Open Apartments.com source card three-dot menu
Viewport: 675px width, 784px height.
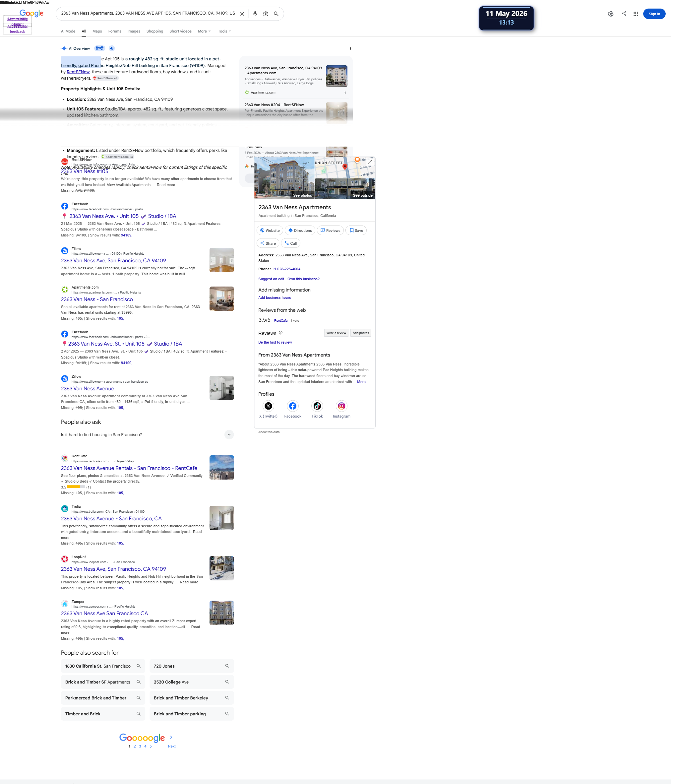[x=347, y=93]
